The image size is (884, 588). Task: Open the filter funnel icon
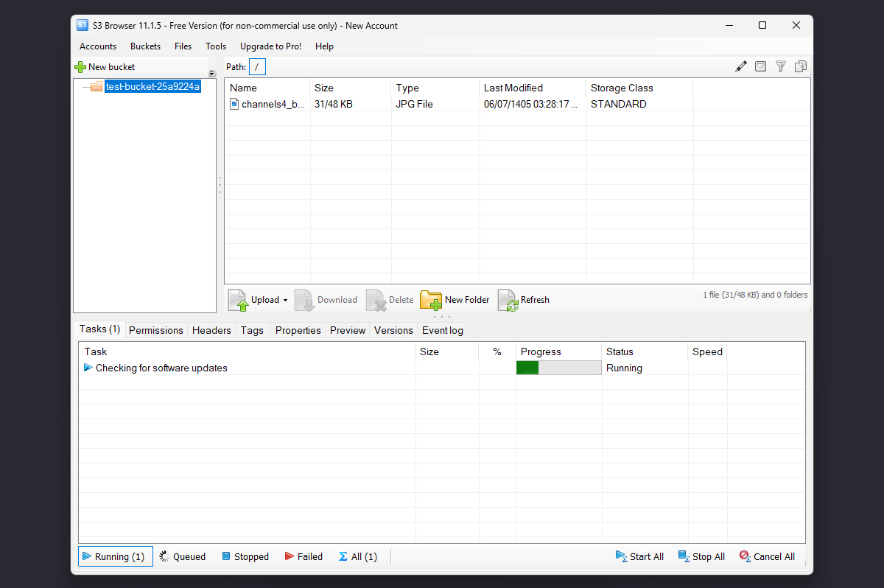(781, 66)
